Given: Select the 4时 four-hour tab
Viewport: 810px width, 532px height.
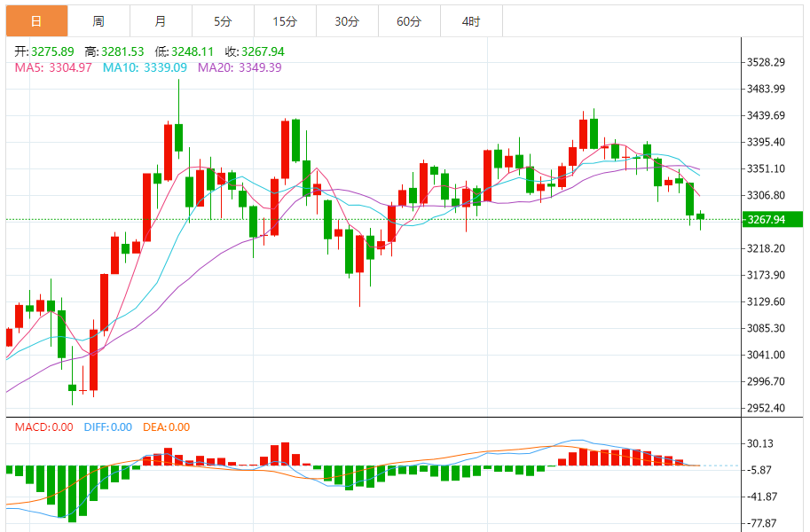Looking at the screenshot, I should (470, 21).
